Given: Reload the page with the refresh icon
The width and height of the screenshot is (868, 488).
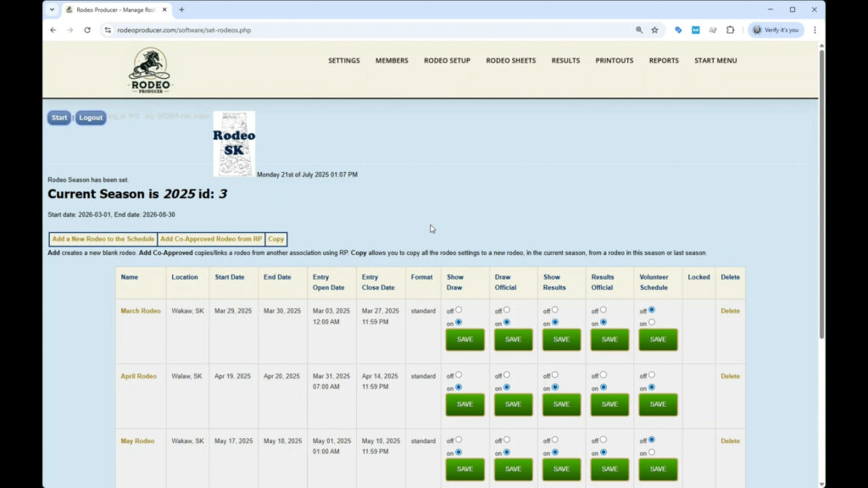Looking at the screenshot, I should coord(87,30).
